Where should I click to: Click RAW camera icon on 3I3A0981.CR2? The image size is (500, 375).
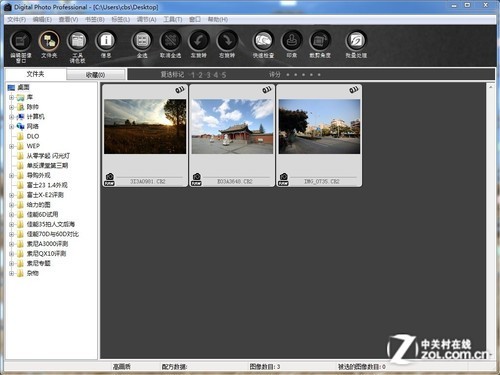pyautogui.click(x=109, y=179)
